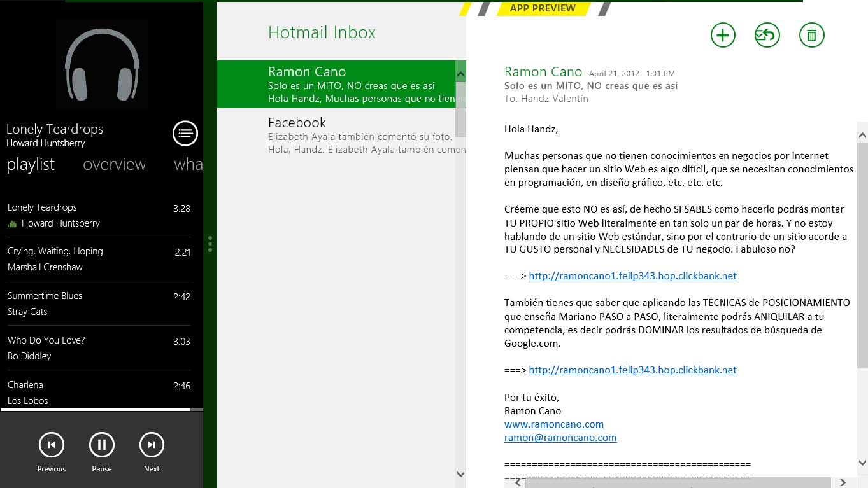This screenshot has width=868, height=488.
Task: Skip to previous track
Action: click(52, 445)
